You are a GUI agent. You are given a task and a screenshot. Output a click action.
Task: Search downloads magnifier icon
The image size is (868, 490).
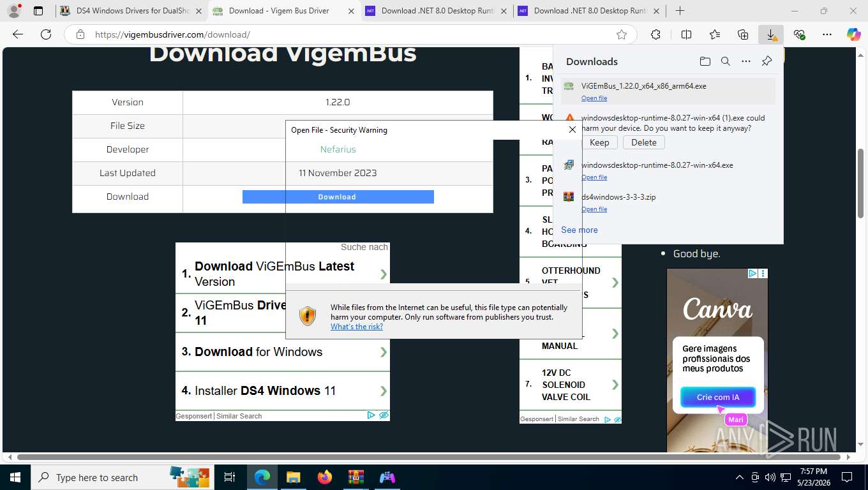click(x=725, y=61)
